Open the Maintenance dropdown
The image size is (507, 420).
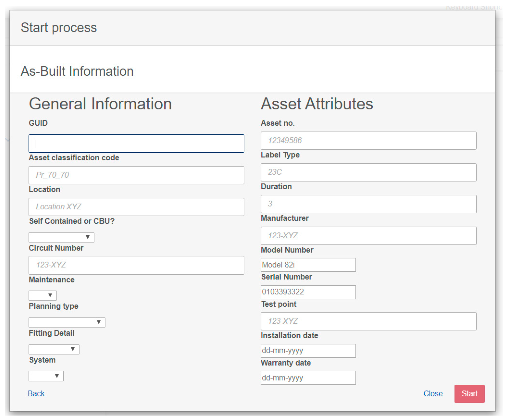coord(43,295)
